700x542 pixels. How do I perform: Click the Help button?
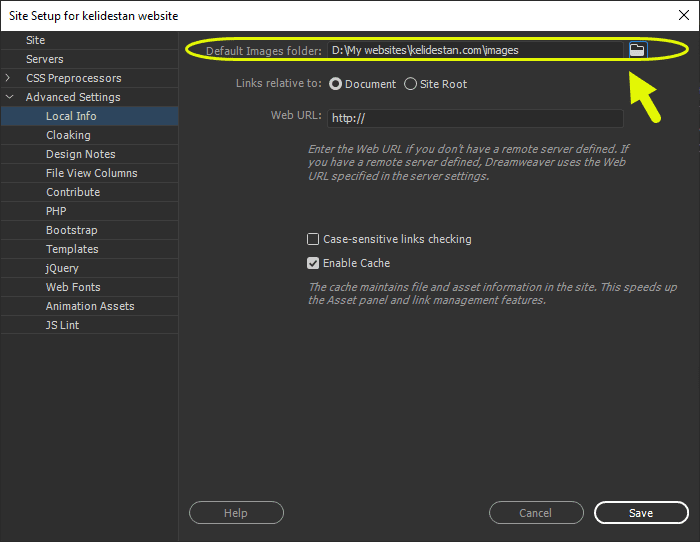(x=236, y=513)
